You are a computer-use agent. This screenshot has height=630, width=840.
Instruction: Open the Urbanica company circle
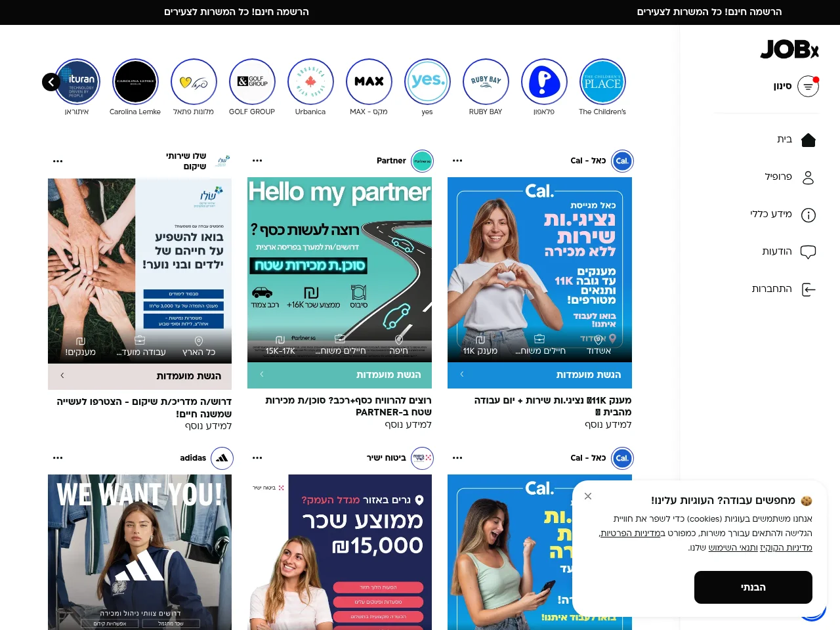point(310,82)
